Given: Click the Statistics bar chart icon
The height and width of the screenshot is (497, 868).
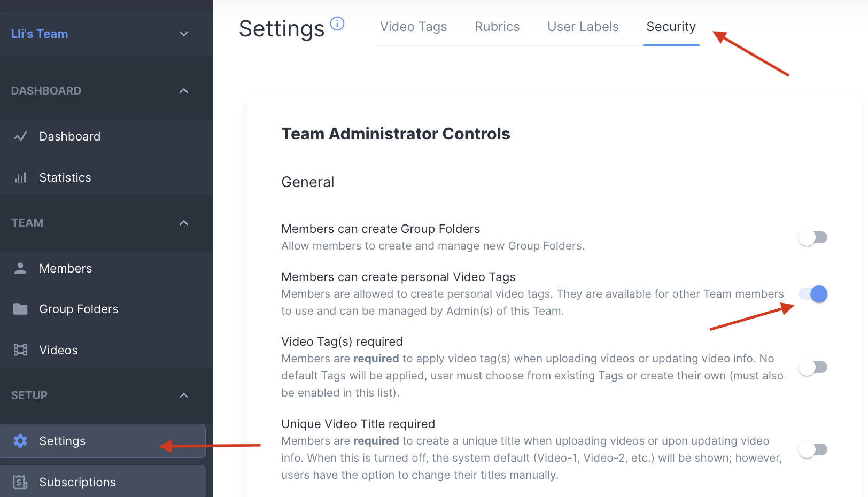Looking at the screenshot, I should [20, 178].
